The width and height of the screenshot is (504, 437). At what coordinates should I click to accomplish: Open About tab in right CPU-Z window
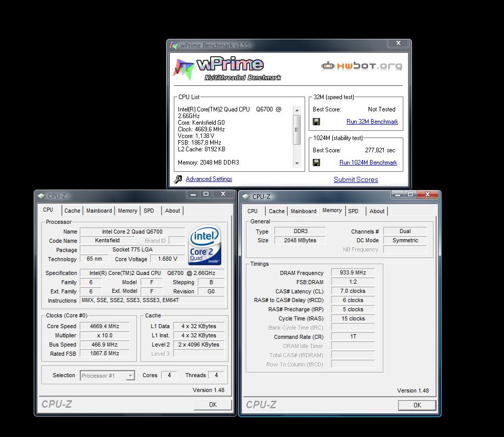pyautogui.click(x=377, y=212)
